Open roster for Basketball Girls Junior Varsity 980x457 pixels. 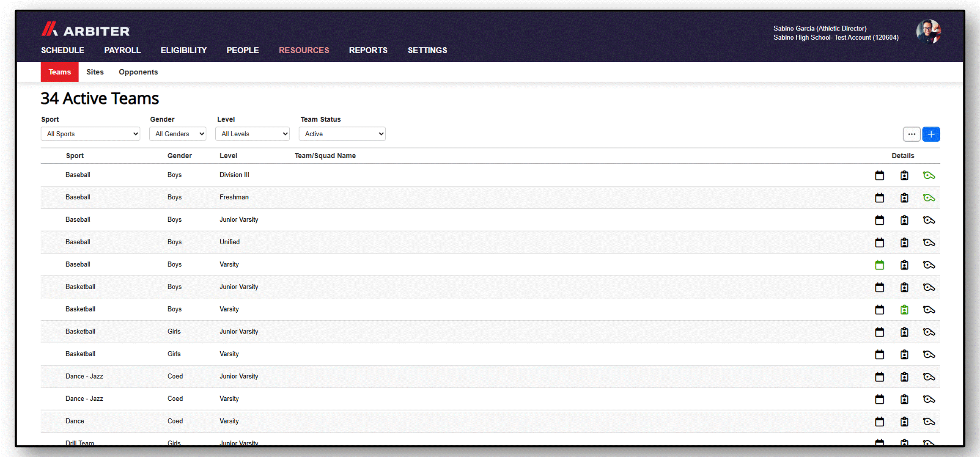pyautogui.click(x=904, y=332)
